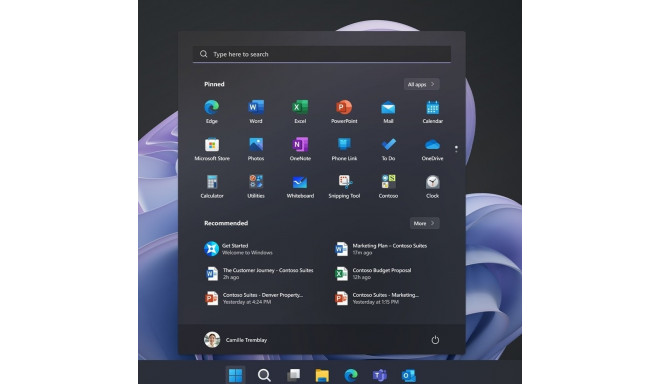Open Task View on the taskbar
Image resolution: width=660 pixels, height=384 pixels.
point(293,375)
